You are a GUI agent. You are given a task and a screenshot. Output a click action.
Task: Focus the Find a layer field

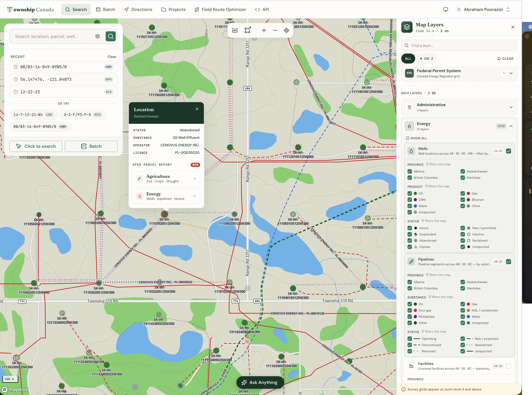pos(459,45)
